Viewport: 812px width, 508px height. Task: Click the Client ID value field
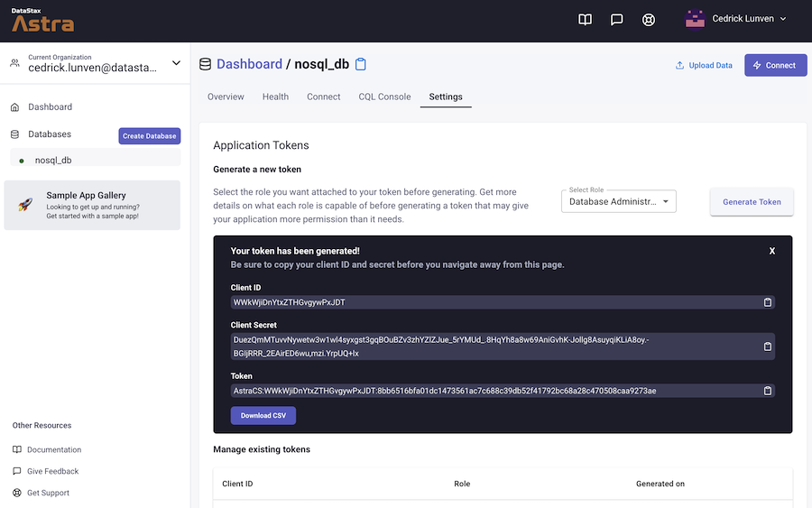click(503, 302)
